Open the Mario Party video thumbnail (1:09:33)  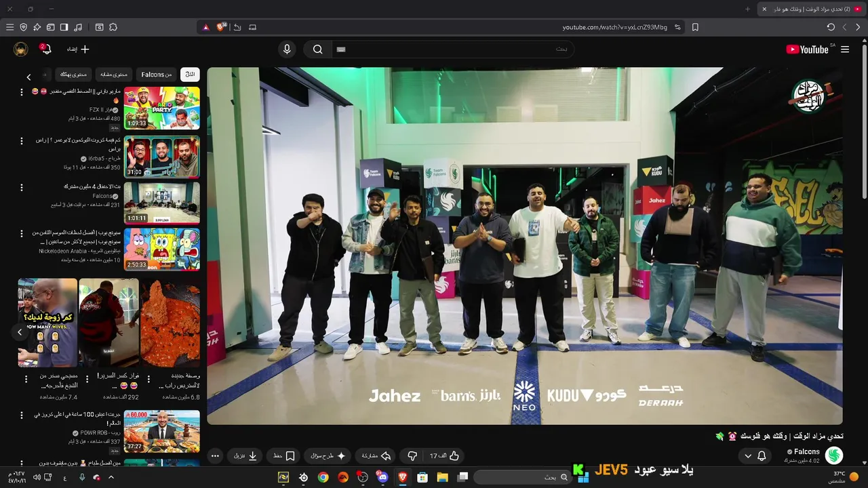pyautogui.click(x=161, y=108)
